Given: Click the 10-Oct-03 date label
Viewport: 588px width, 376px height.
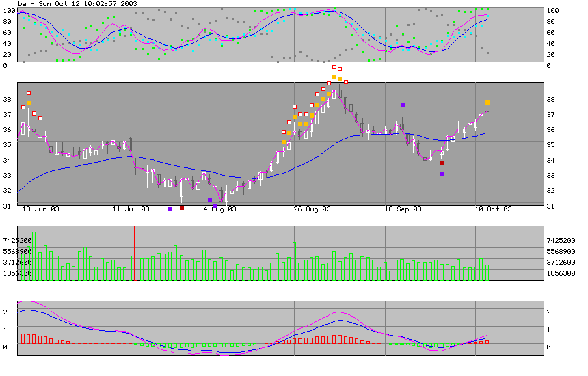Looking at the screenshot, I should 493,209.
